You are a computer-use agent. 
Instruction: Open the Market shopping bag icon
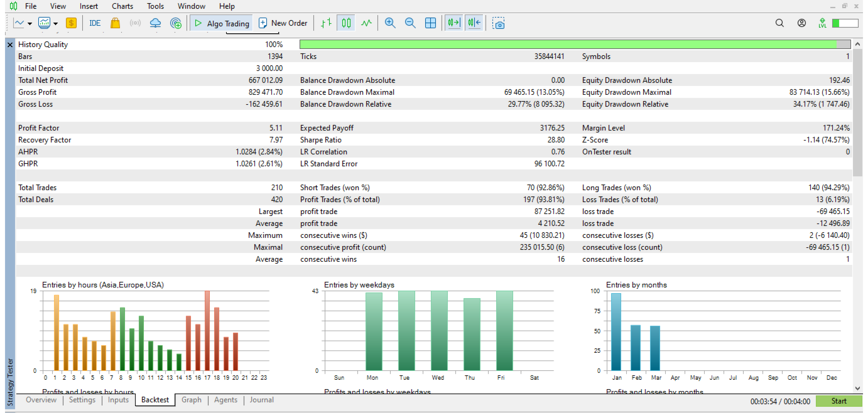point(115,23)
